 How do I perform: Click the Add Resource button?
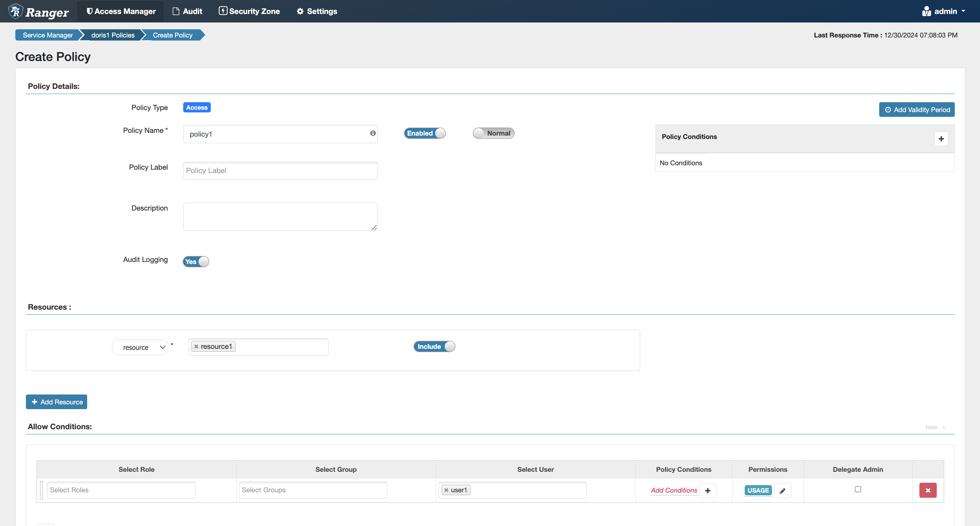tap(56, 402)
